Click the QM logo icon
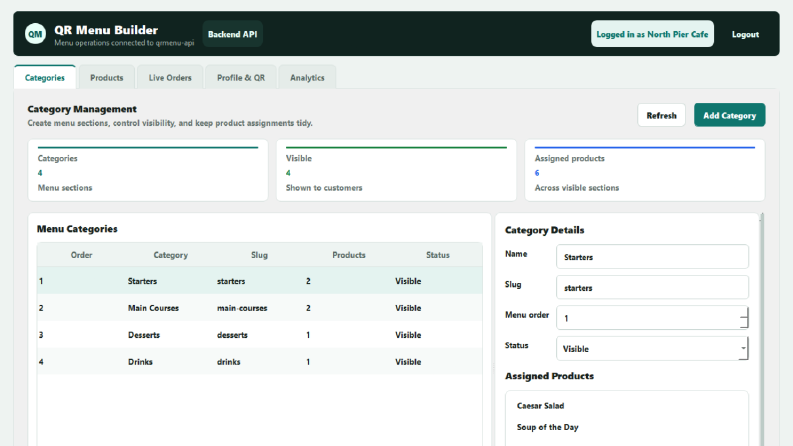 click(x=35, y=34)
